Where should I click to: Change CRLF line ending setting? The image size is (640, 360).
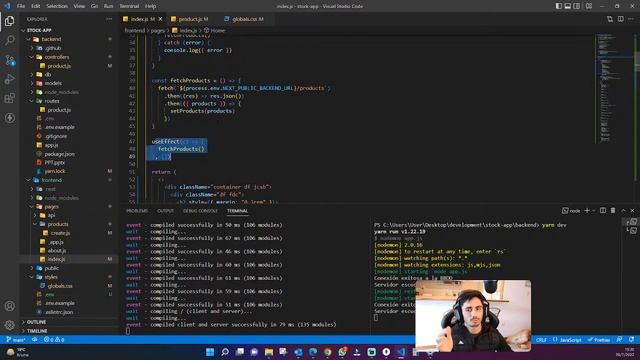pos(541,340)
